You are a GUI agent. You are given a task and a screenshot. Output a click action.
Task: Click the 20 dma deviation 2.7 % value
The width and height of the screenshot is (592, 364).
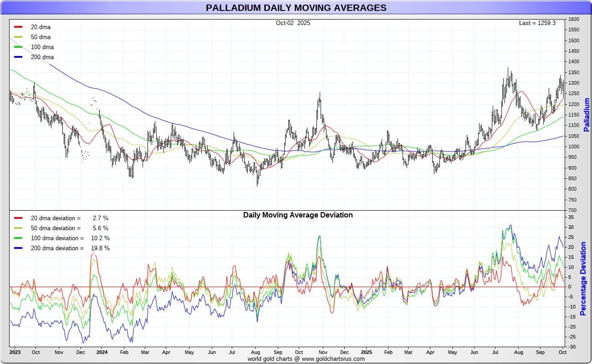click(100, 218)
